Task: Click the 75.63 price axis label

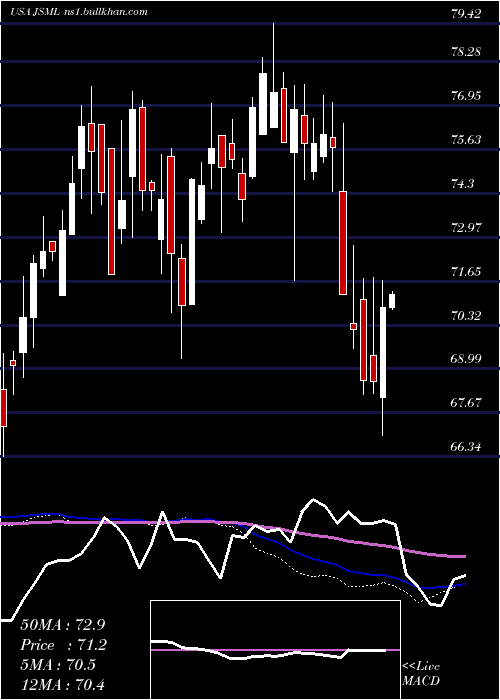Action: 466,140
